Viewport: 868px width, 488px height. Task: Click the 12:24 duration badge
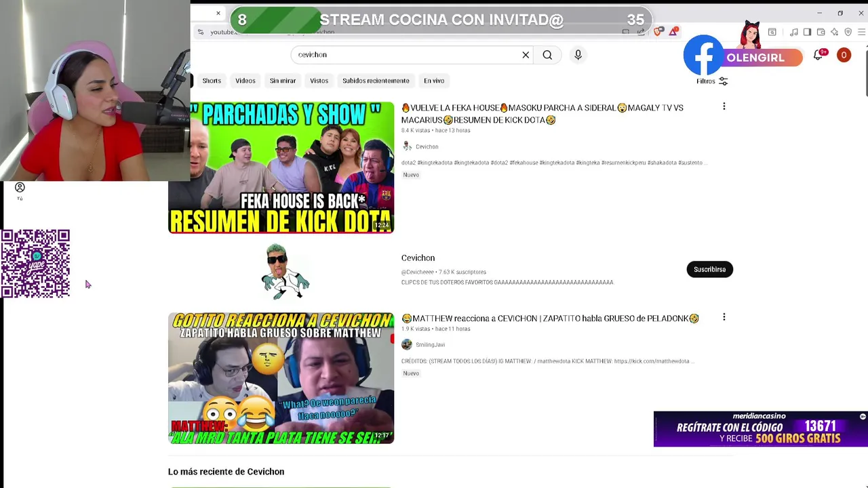coord(382,225)
